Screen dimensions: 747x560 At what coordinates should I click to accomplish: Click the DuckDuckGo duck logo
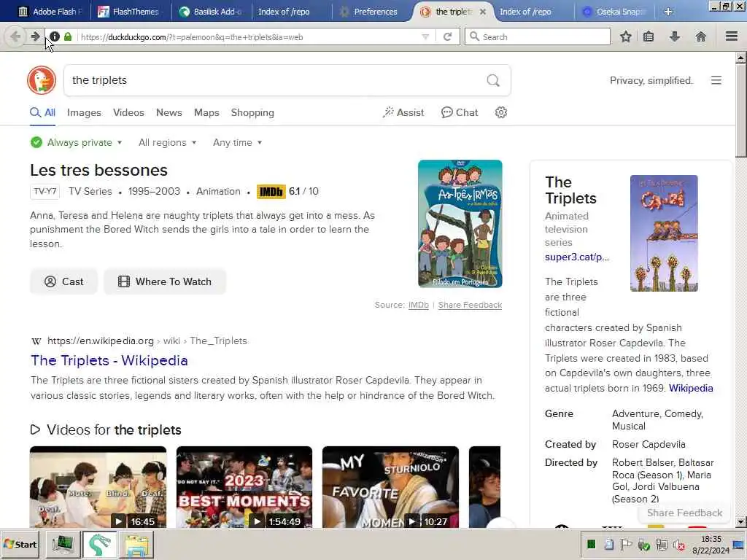click(42, 80)
